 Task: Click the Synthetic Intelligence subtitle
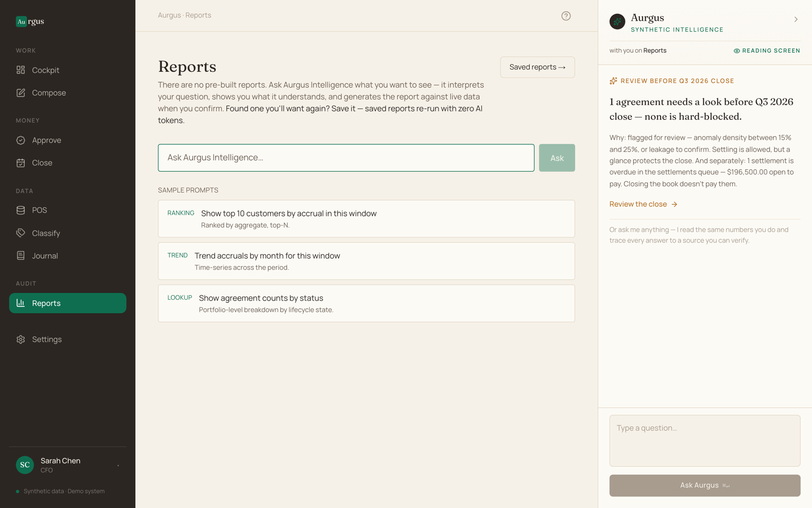click(677, 30)
